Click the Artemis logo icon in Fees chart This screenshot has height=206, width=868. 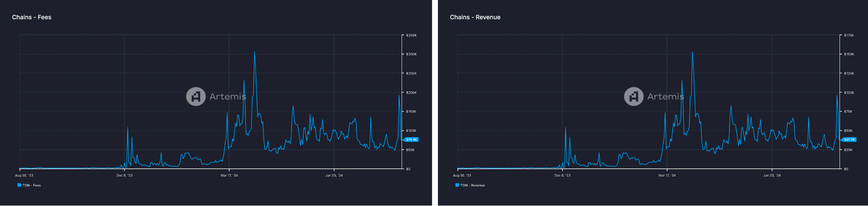tap(196, 97)
